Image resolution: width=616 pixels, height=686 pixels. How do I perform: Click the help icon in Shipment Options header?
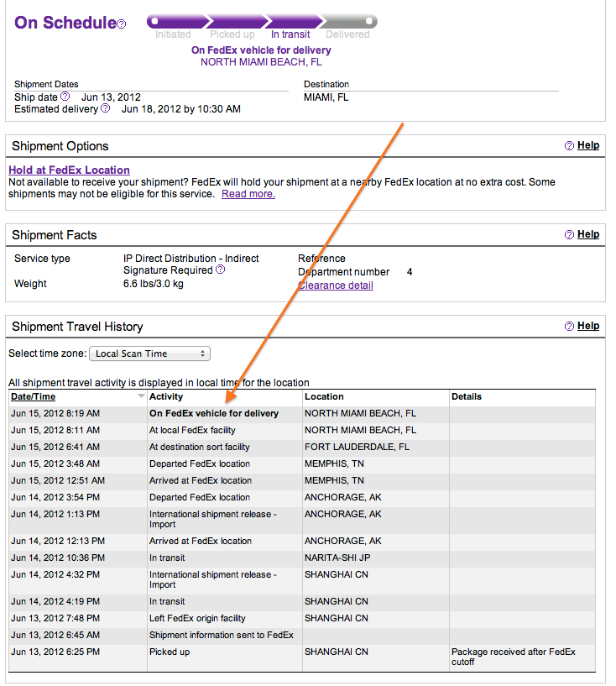tap(569, 146)
